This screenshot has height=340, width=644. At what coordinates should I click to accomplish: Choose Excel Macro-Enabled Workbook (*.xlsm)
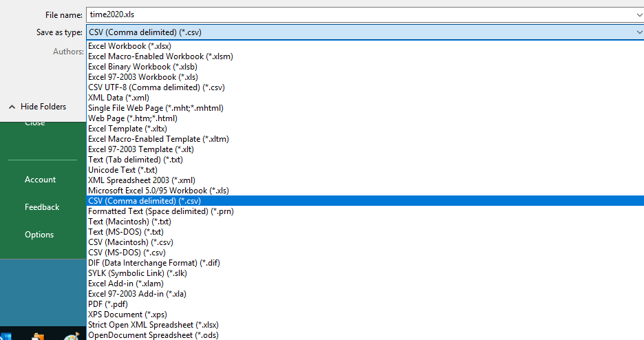pos(365,56)
